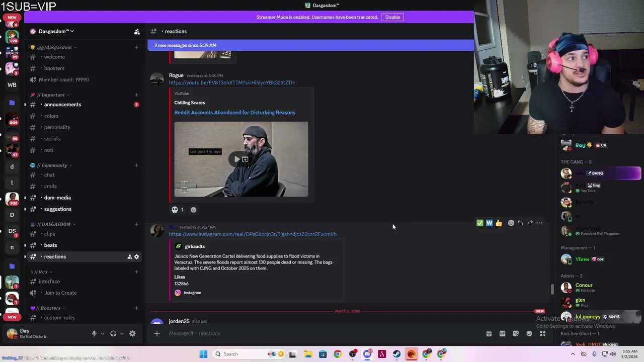This screenshot has width=644, height=362.
Task: Open the welcome channel
Action: tap(83, 57)
